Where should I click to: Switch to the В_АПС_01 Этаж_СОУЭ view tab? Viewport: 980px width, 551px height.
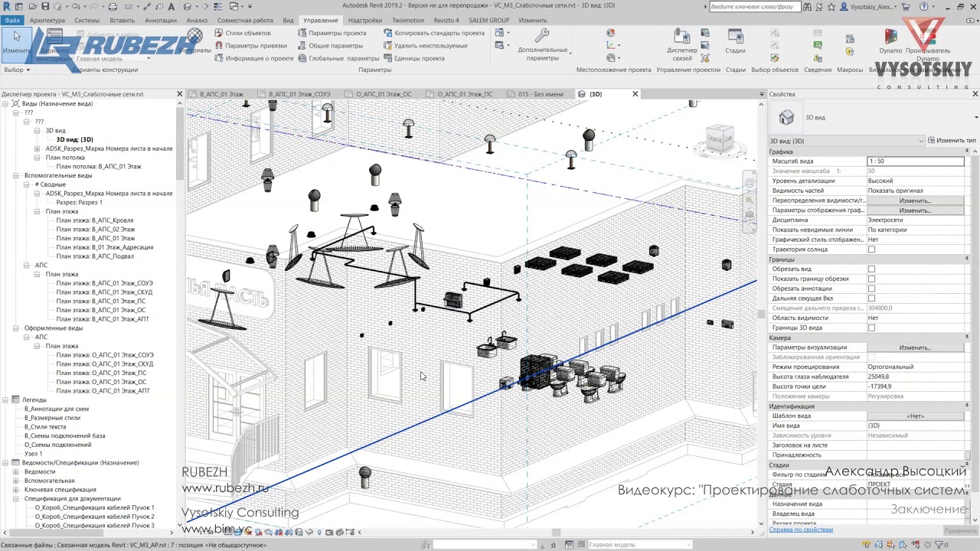pos(299,94)
